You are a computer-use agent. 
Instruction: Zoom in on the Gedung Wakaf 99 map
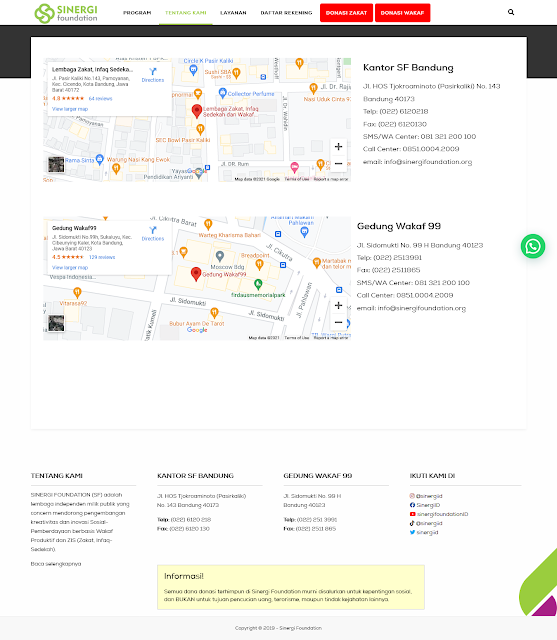[x=338, y=305]
